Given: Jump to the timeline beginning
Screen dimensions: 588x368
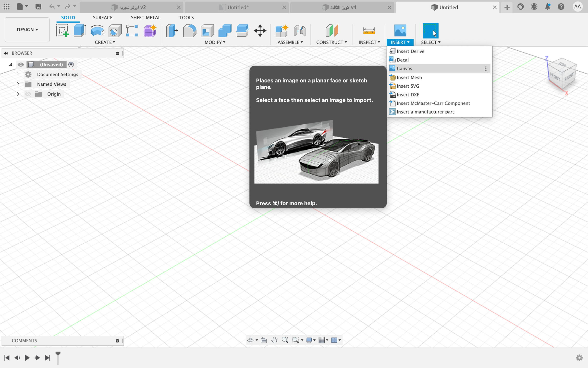Looking at the screenshot, I should (x=7, y=358).
